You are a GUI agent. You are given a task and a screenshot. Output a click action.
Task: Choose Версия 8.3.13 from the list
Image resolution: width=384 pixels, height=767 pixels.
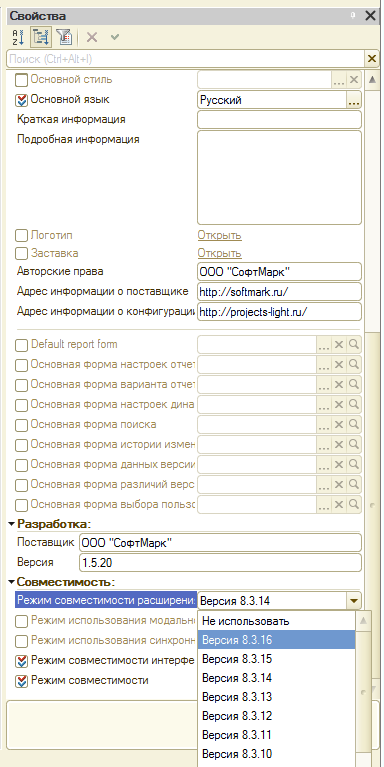[x=276, y=697]
